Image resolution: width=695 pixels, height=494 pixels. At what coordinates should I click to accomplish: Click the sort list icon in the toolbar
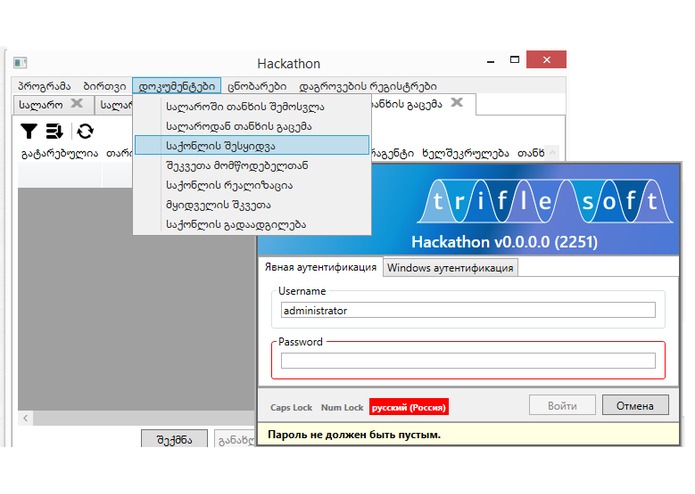coord(55,131)
